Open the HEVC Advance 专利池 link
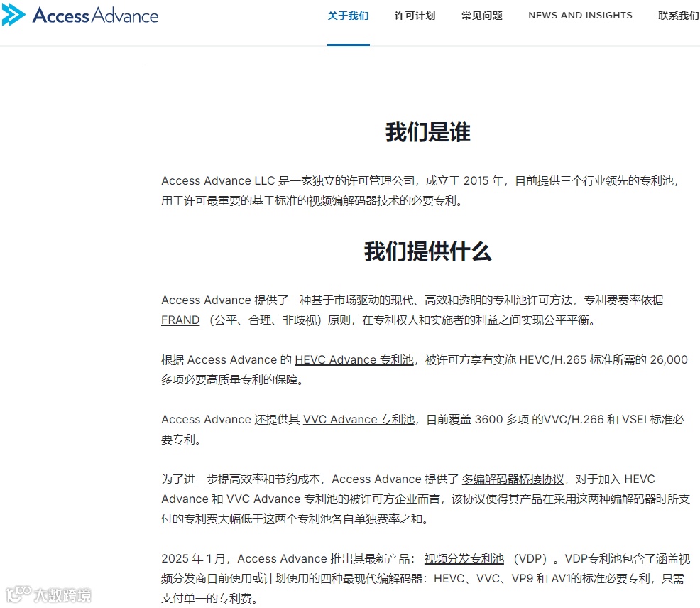 (x=354, y=359)
